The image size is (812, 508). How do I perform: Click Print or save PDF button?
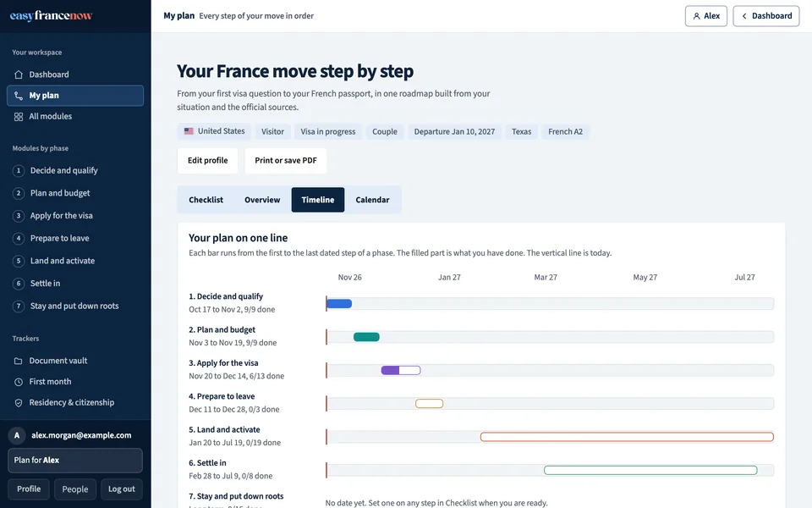[x=286, y=161]
